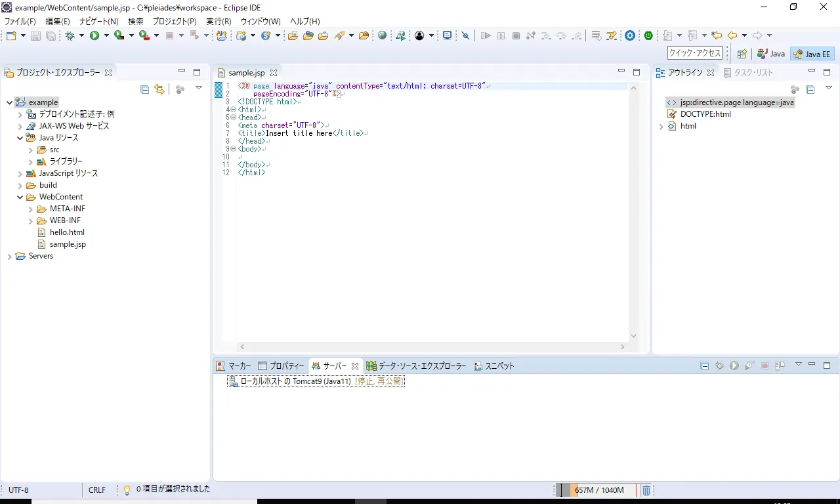The height and width of the screenshot is (504, 840).
Task: Open the Run dropdown arrow
Action: [106, 35]
